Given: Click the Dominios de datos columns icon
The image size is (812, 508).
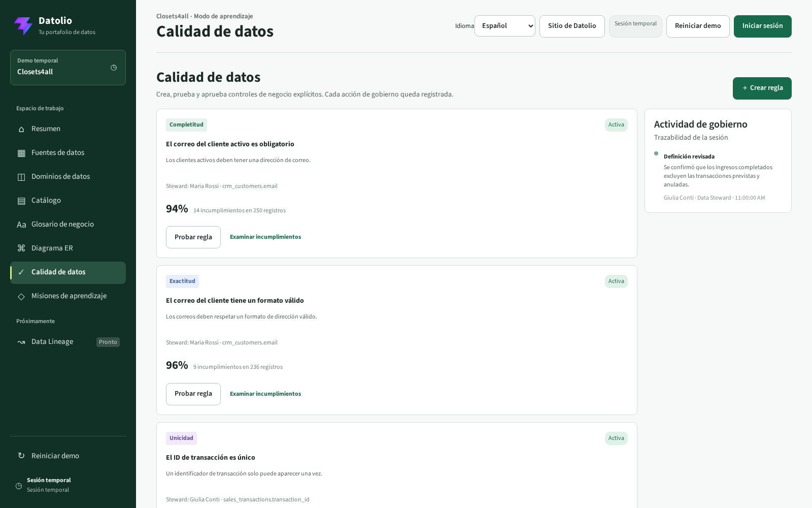Looking at the screenshot, I should 21,177.
